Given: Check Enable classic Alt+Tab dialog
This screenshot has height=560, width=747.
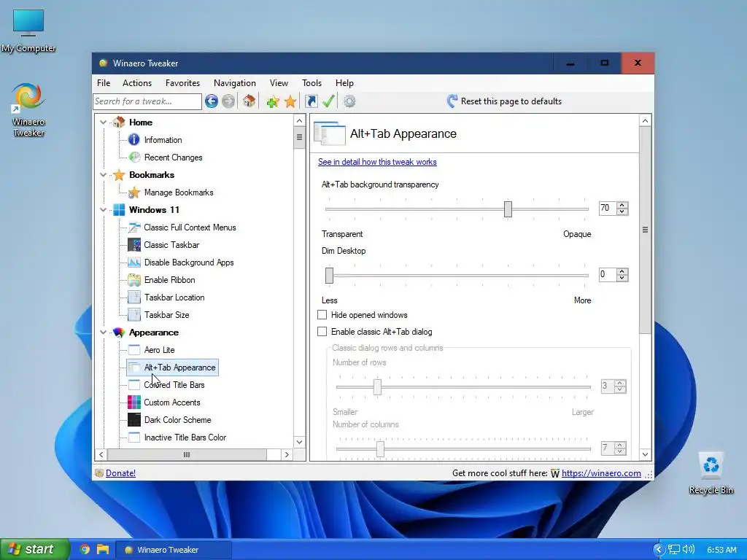Looking at the screenshot, I should 322,332.
